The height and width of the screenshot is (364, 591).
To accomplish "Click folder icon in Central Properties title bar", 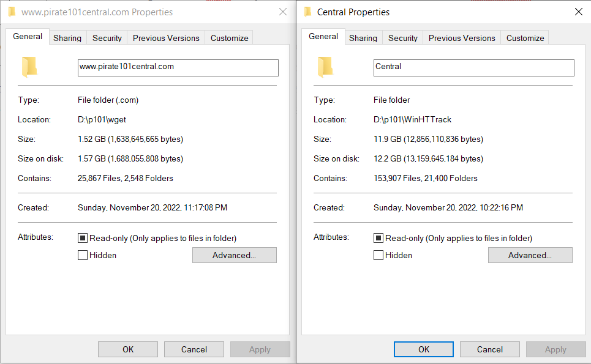I will tap(308, 12).
